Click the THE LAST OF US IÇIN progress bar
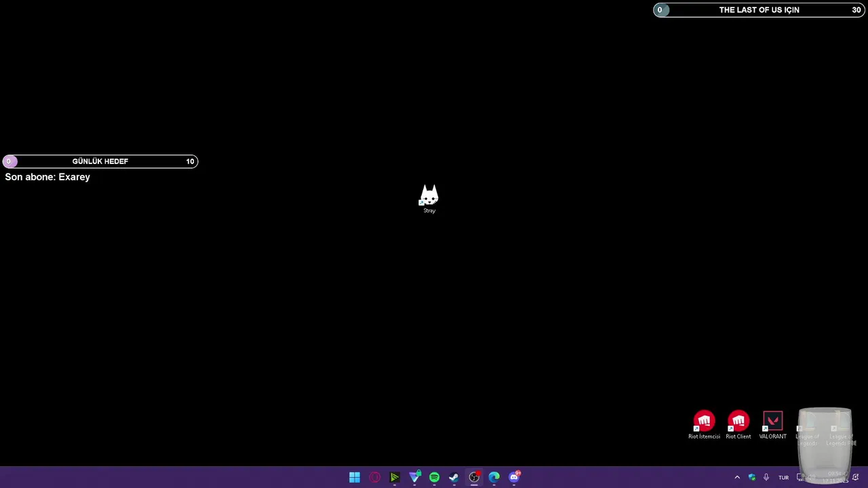 [759, 9]
